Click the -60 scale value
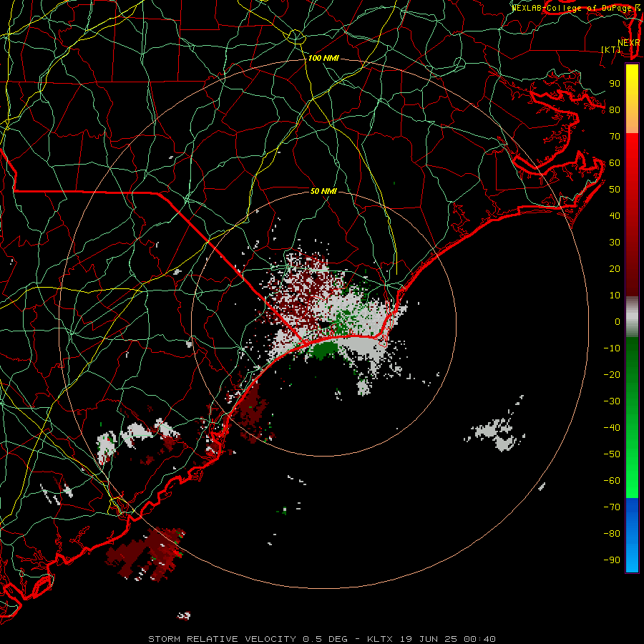This screenshot has width=644, height=644. point(612,481)
